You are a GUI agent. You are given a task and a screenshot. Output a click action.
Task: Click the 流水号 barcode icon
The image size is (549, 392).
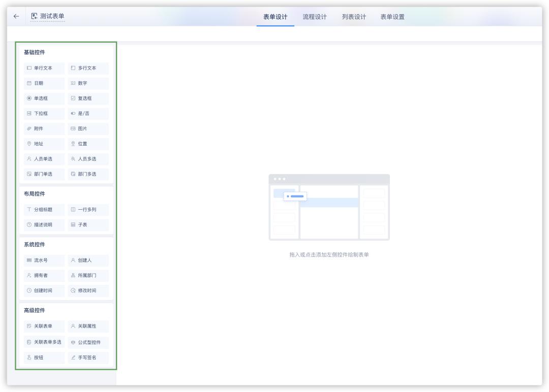click(x=29, y=260)
